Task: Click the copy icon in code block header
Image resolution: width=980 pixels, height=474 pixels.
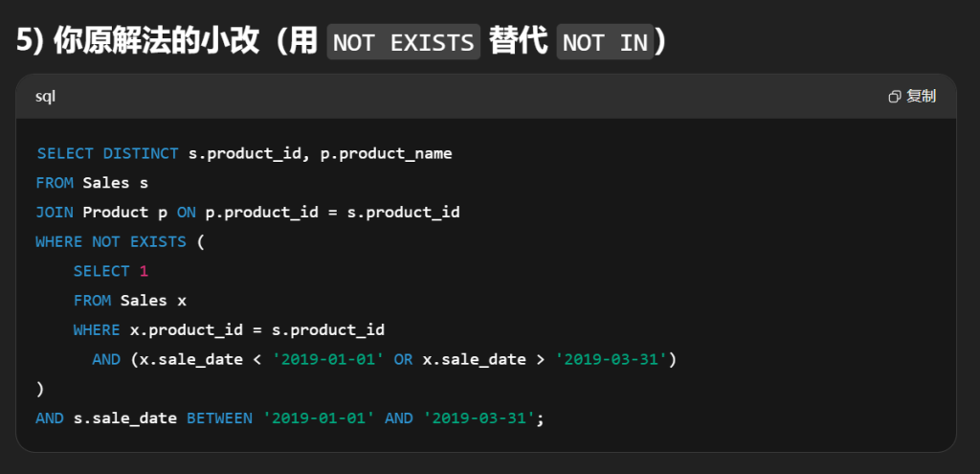Action: [895, 97]
